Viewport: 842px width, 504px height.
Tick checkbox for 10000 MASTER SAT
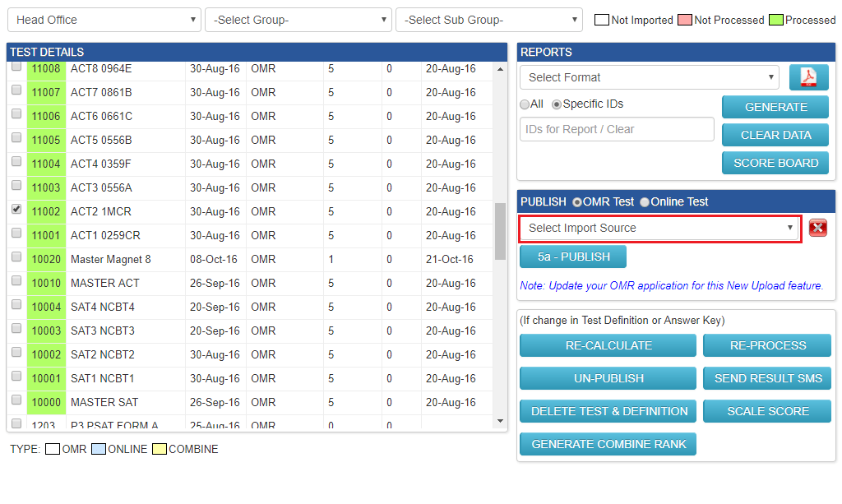coord(16,400)
